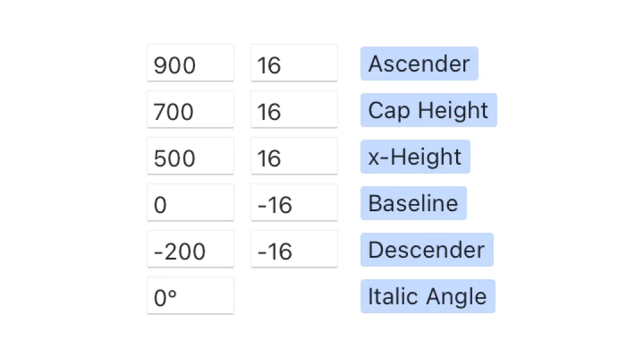Click the Ascender value field showing 900

[191, 63]
